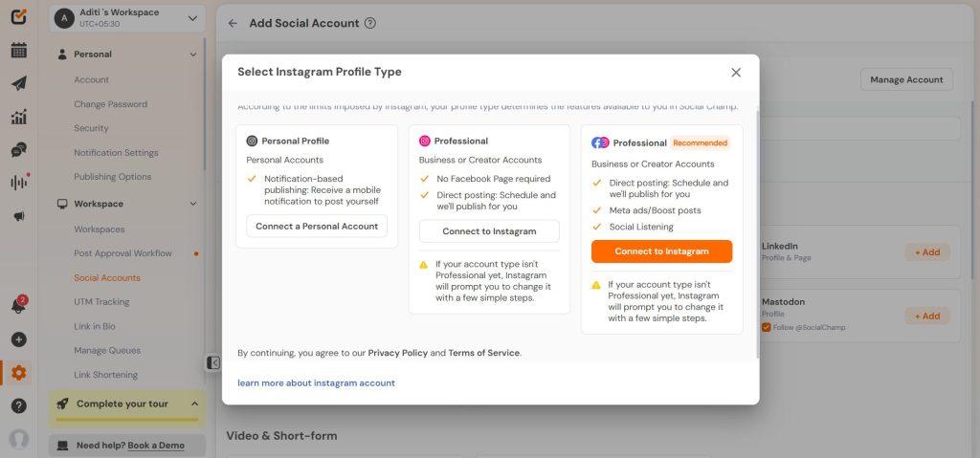
Task: Click the Meta ads/Boost posts text
Action: 655,210
